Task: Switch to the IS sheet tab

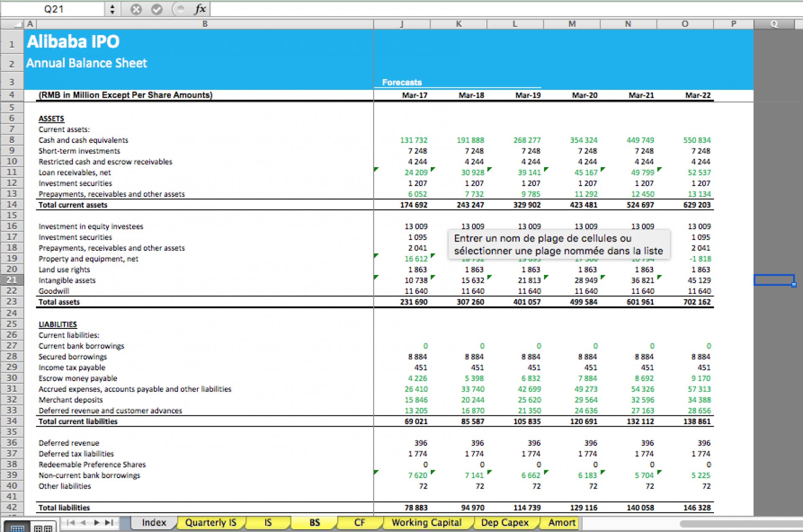Action: pos(268,522)
